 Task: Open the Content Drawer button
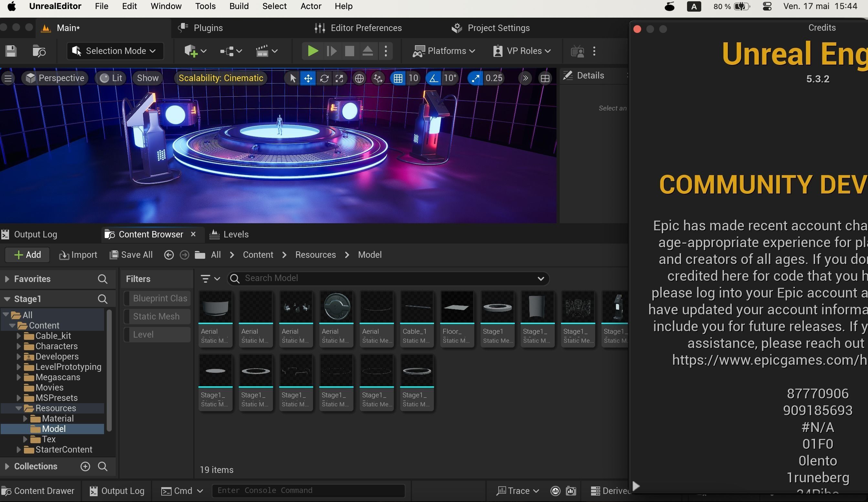38,491
